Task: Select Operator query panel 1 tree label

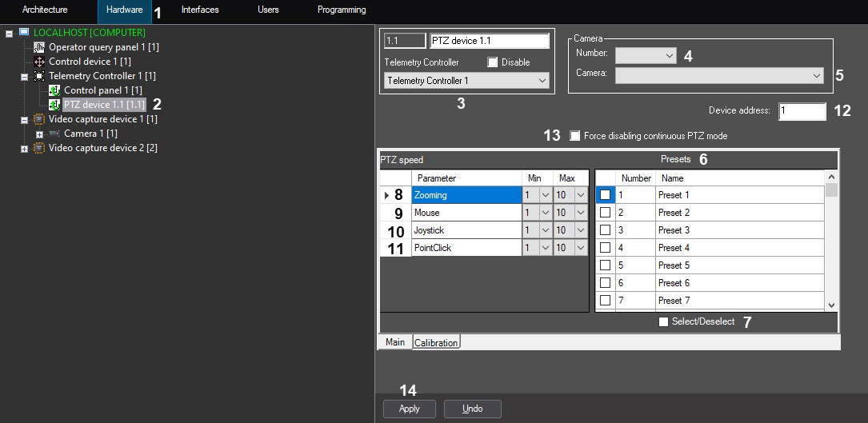Action: coord(104,47)
